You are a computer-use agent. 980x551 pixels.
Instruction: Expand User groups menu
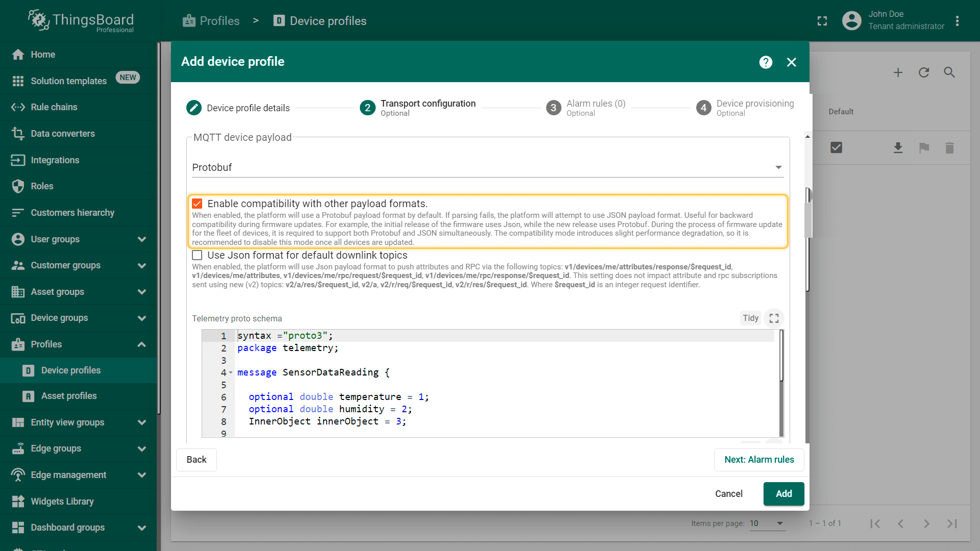click(142, 239)
